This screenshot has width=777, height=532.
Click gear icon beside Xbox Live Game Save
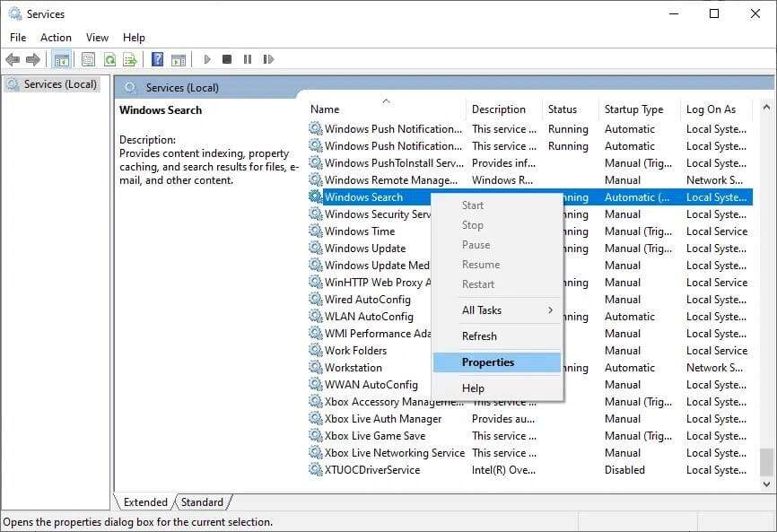pos(316,435)
